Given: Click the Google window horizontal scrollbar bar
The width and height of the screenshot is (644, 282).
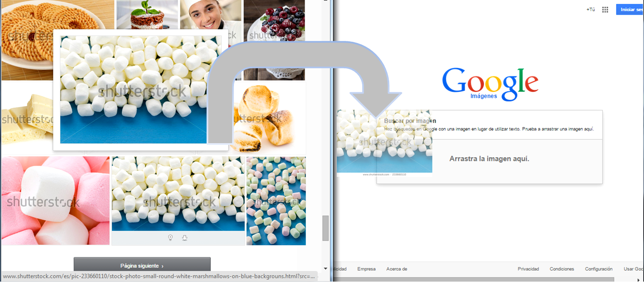Looking at the screenshot, I should 474,279.
